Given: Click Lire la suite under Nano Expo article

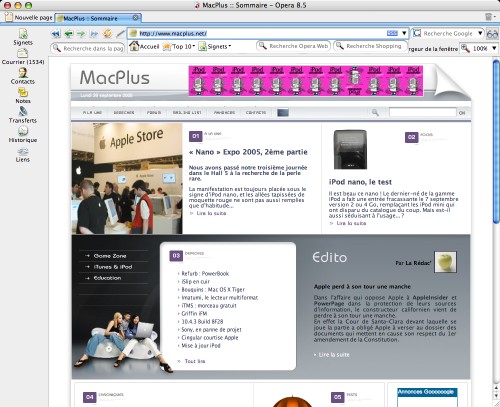Looking at the screenshot, I should coord(211,213).
